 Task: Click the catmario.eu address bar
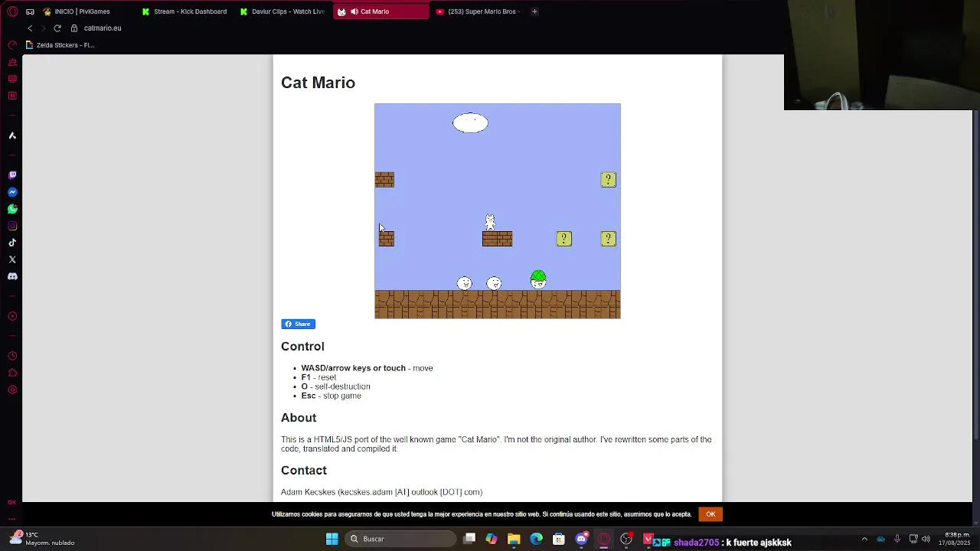coord(103,28)
